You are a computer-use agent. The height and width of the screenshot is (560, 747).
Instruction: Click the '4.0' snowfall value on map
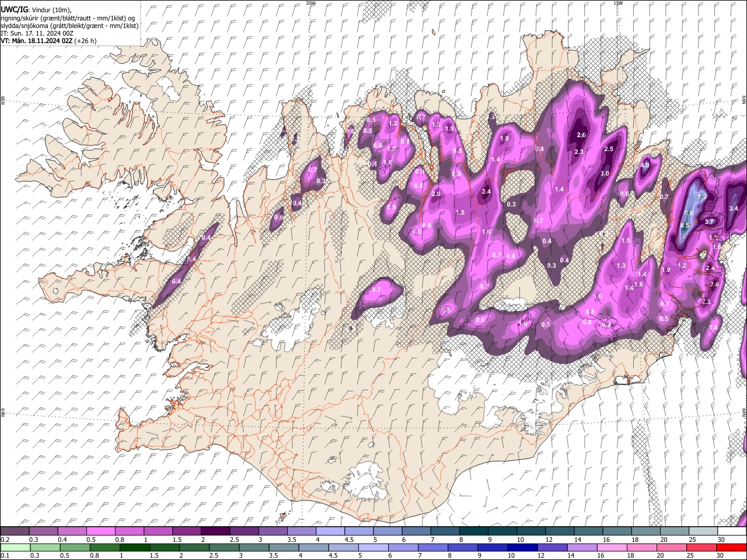pyautogui.click(x=645, y=166)
